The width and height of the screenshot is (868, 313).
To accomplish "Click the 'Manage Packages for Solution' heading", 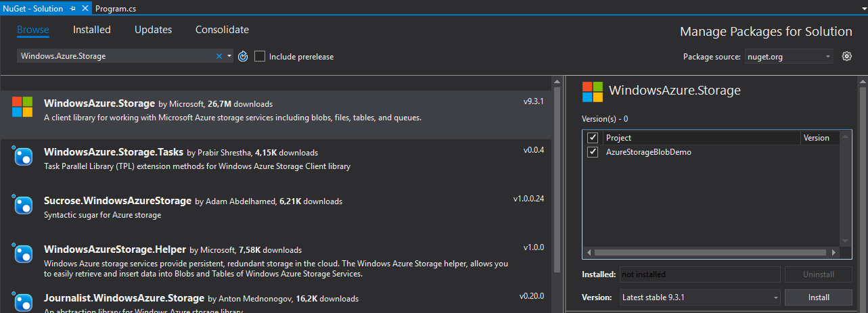I will click(x=766, y=32).
